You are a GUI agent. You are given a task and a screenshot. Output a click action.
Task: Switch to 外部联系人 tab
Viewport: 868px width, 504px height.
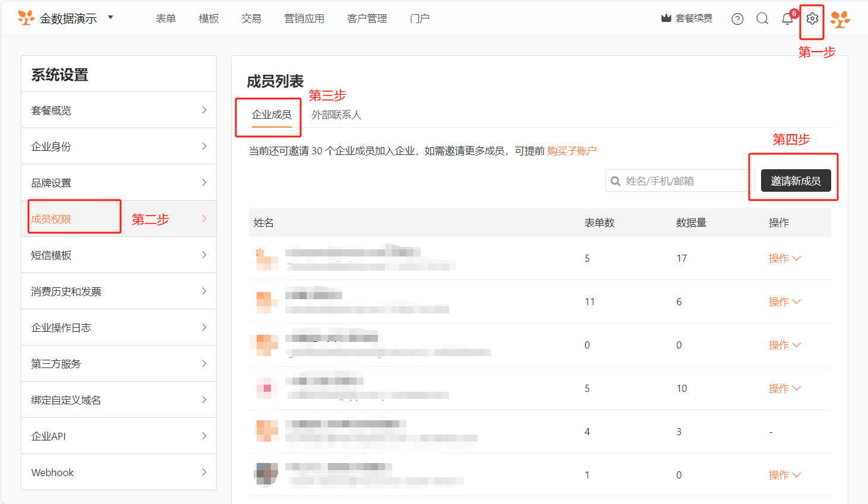pos(336,115)
